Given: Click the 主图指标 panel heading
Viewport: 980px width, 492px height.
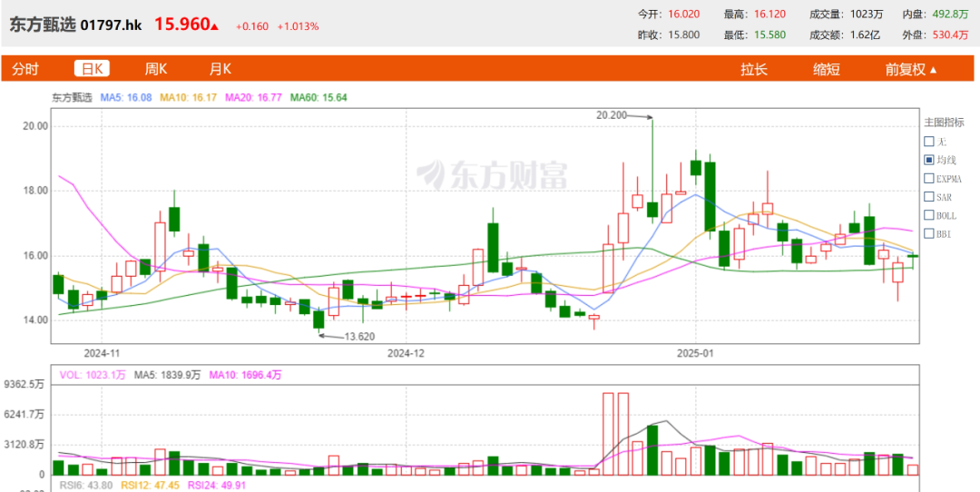Looking at the screenshot, I should pos(944,122).
